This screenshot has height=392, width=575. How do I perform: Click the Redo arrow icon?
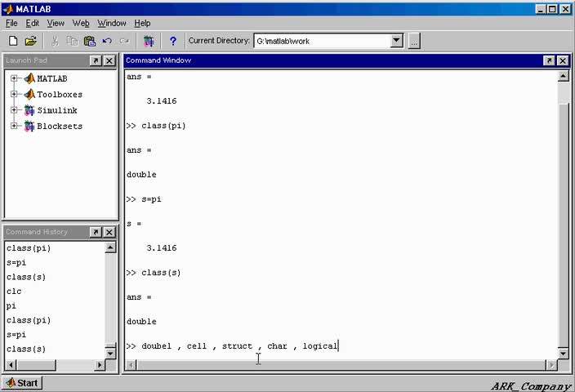point(124,41)
